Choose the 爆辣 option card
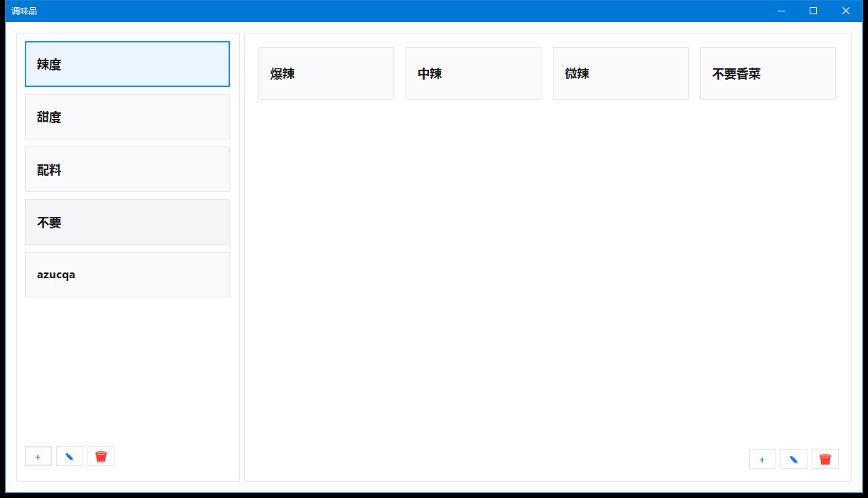Image resolution: width=868 pixels, height=498 pixels. pos(326,73)
